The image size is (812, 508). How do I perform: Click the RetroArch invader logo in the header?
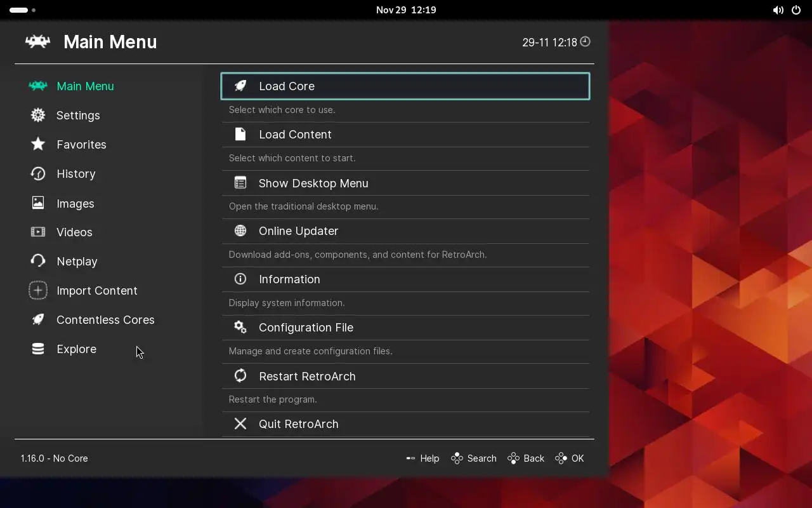point(37,42)
